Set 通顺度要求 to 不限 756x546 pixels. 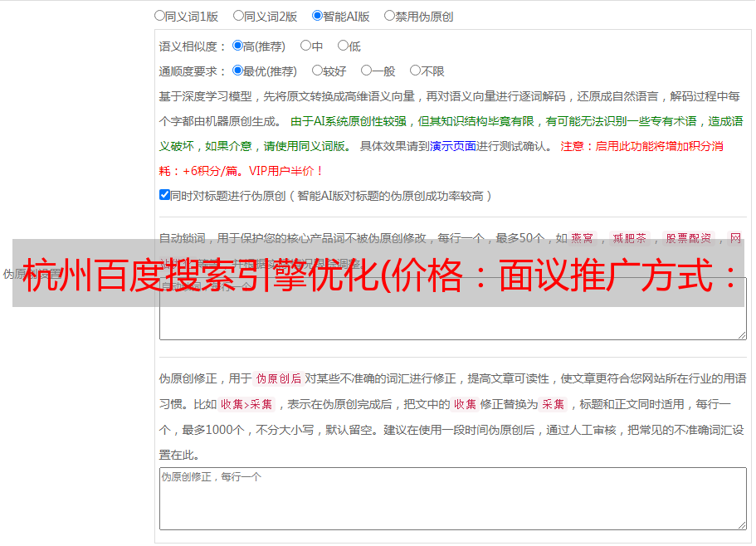point(415,71)
